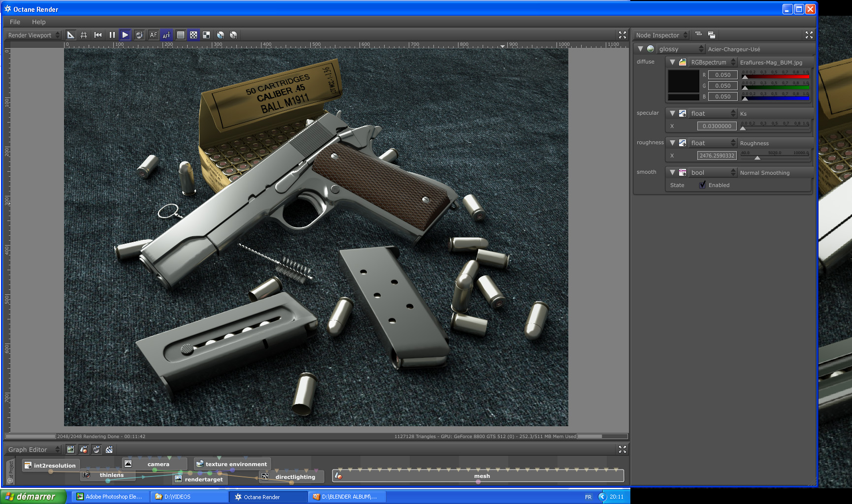
Task: Select the texture environment node
Action: (232, 464)
